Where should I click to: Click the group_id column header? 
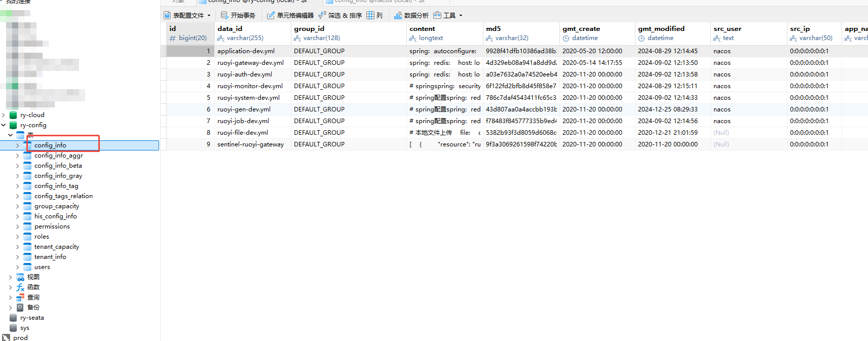click(x=349, y=33)
